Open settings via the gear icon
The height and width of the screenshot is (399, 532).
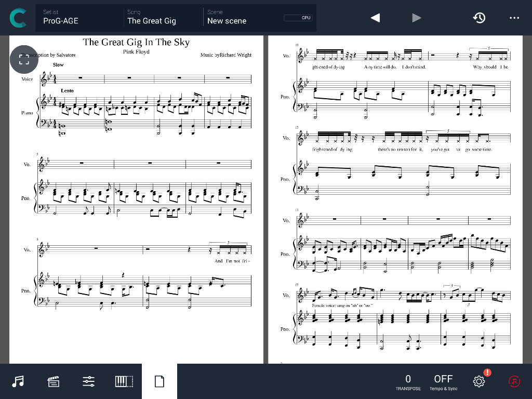point(479,381)
